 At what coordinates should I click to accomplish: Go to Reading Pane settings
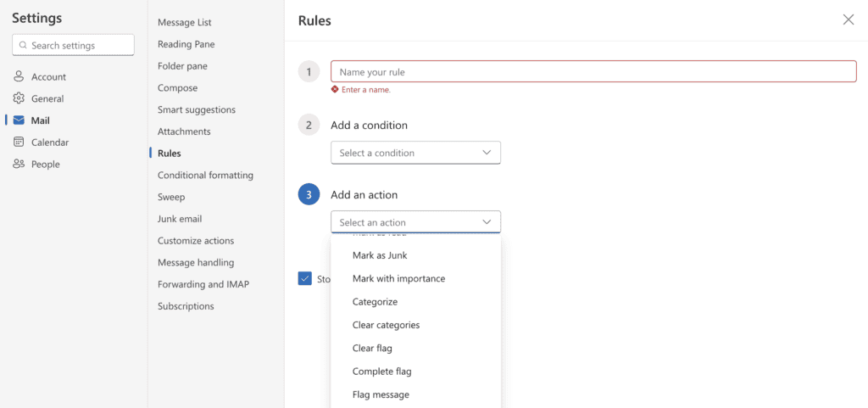(x=186, y=44)
